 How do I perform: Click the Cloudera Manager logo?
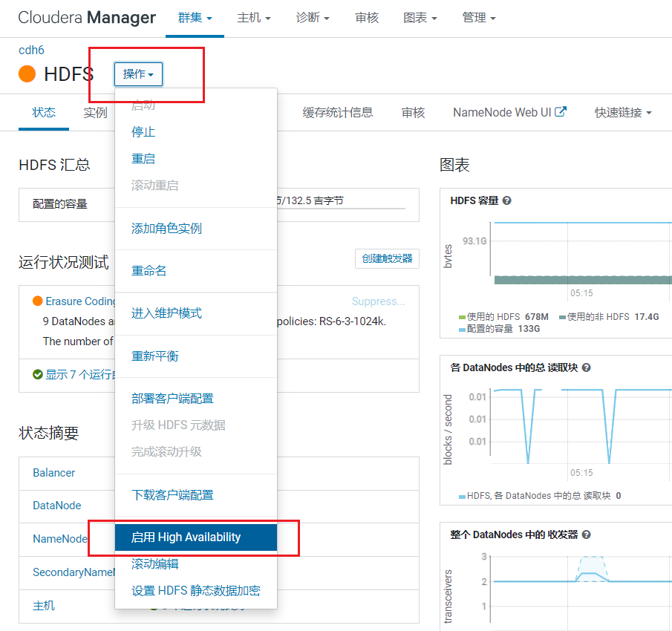tap(87, 18)
